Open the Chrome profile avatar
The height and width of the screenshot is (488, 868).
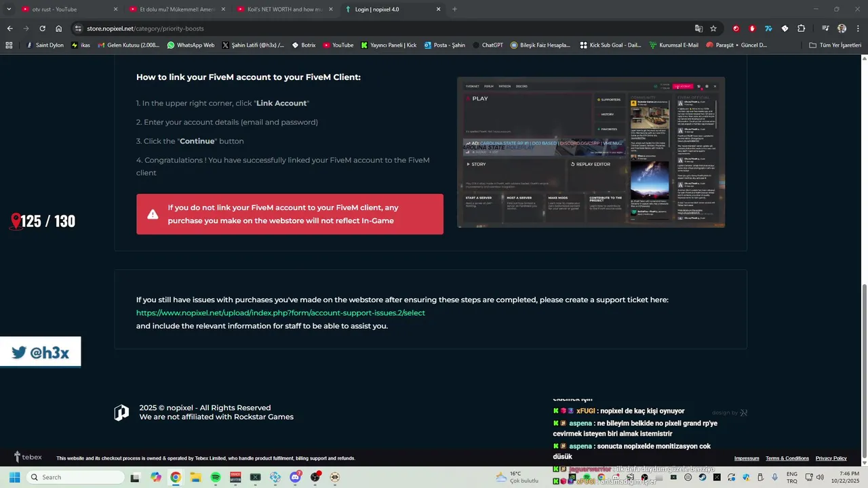click(x=842, y=28)
